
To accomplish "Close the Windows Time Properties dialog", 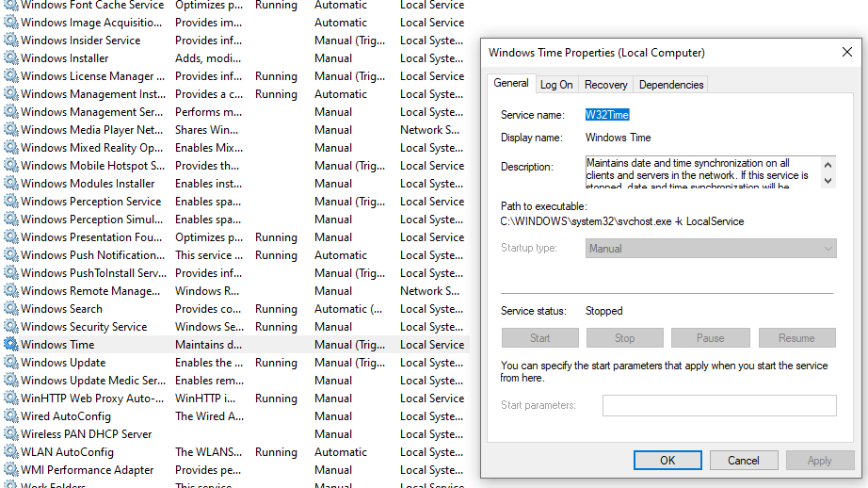I will [847, 52].
